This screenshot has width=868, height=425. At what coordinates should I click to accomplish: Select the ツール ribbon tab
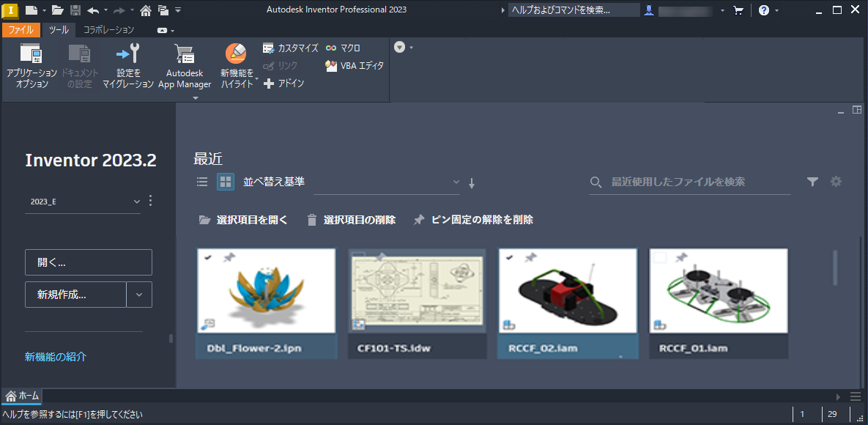[59, 30]
